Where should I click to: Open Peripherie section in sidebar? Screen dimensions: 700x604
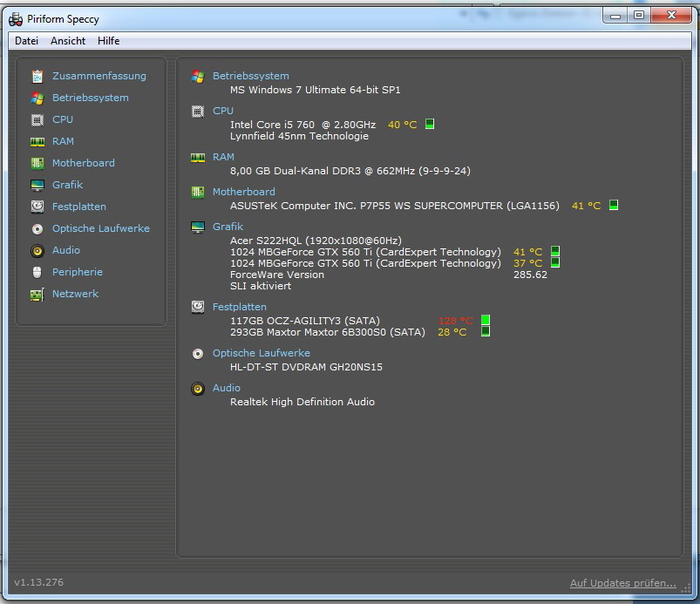[x=78, y=272]
